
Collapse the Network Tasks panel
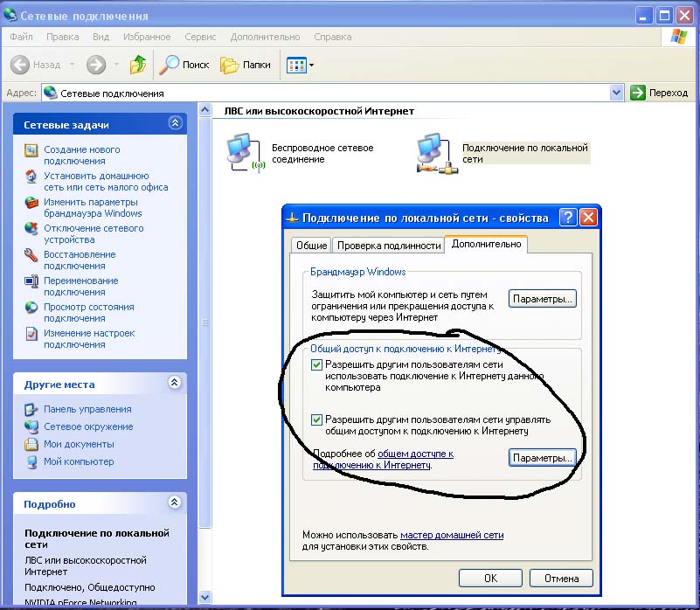point(175,124)
